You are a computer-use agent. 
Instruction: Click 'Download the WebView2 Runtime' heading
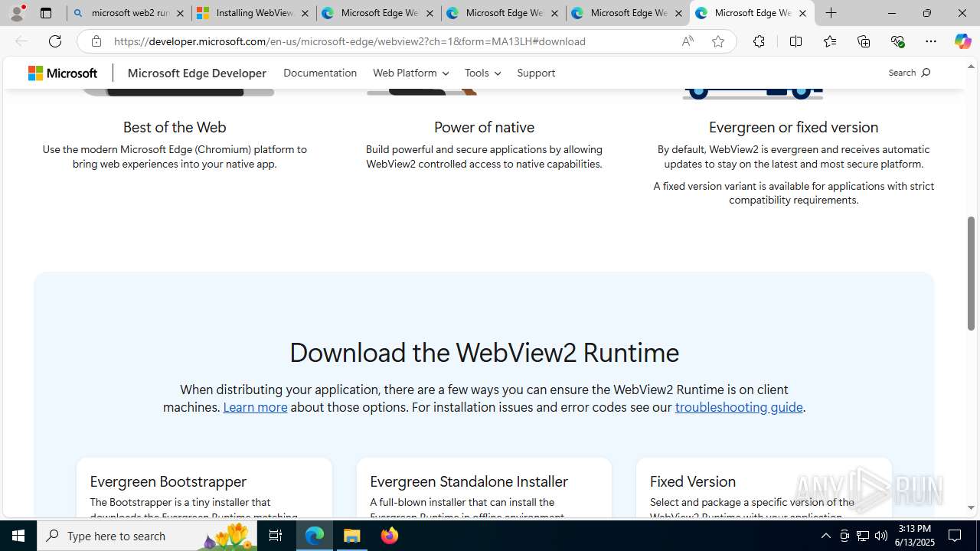pyautogui.click(x=484, y=353)
